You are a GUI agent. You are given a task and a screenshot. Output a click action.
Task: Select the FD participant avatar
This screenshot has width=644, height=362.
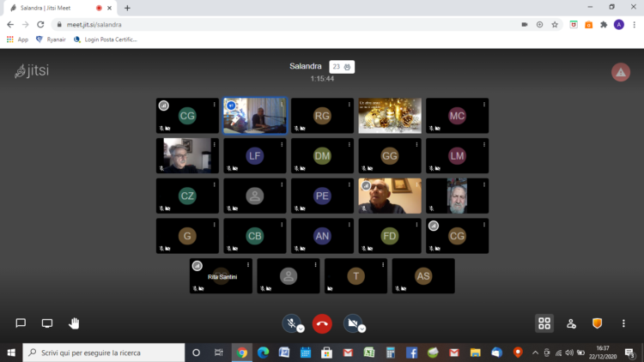tap(389, 236)
